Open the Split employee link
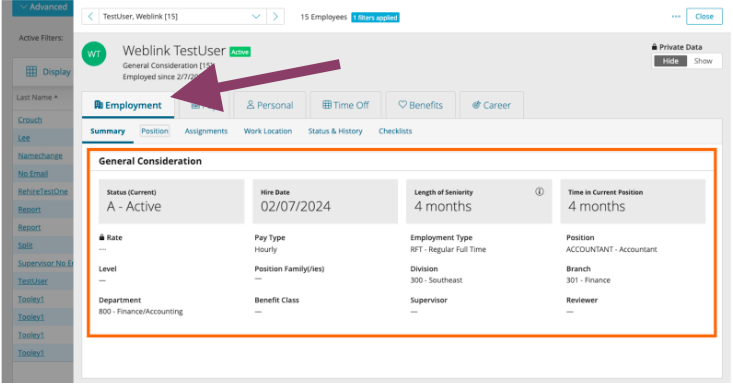The width and height of the screenshot is (733, 386). pyautogui.click(x=25, y=245)
